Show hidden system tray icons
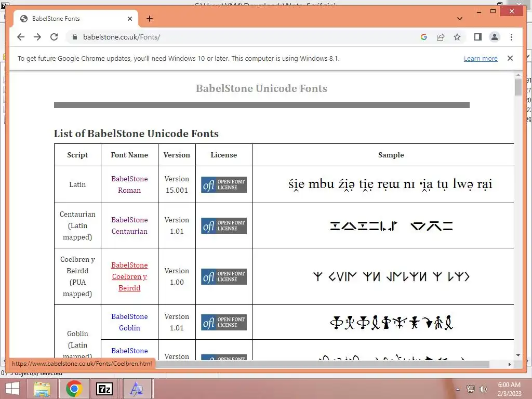Screen dimensions: 532x399 tap(458, 389)
